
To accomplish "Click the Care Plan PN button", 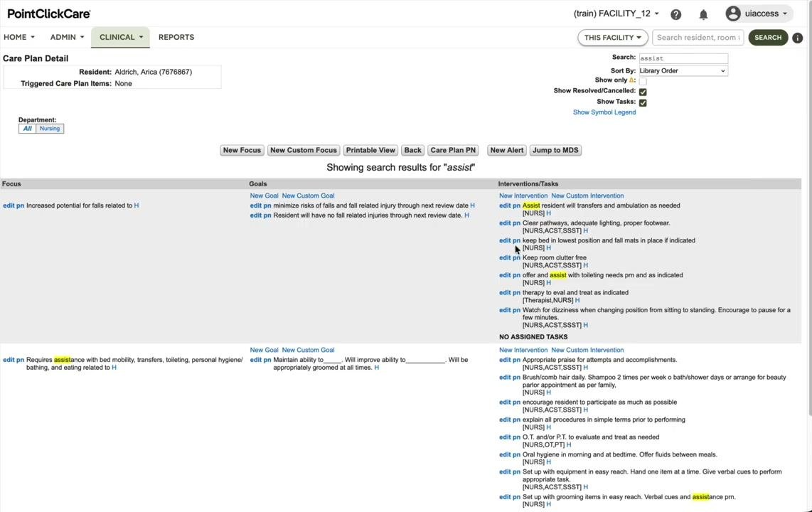I will 453,150.
